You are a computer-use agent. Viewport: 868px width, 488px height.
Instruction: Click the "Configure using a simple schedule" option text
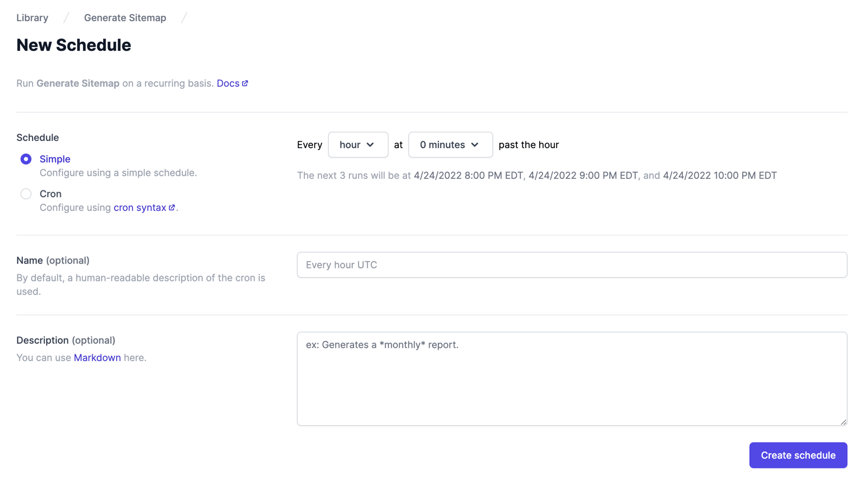[118, 173]
